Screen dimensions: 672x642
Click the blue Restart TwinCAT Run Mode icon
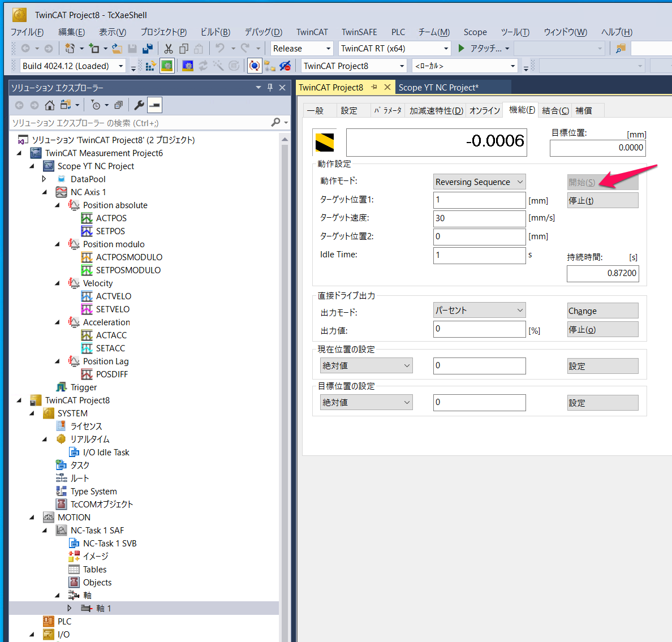188,66
